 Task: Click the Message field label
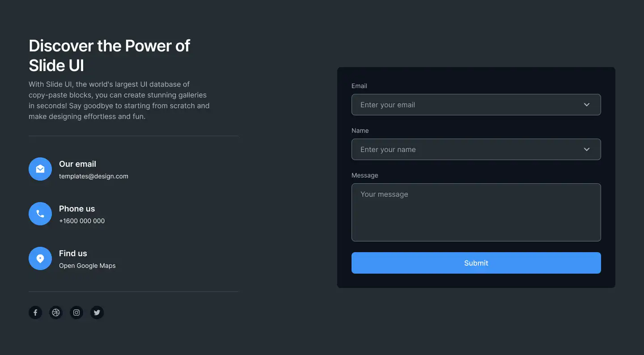(x=364, y=175)
